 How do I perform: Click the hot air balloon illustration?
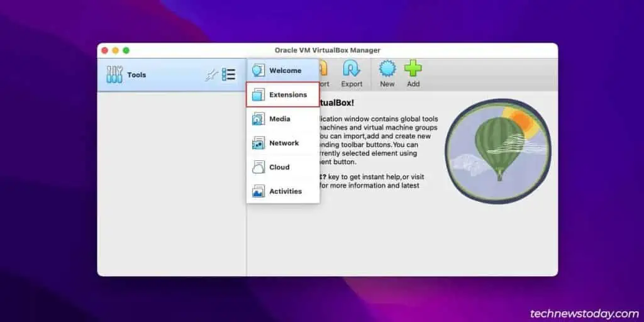[x=498, y=151]
